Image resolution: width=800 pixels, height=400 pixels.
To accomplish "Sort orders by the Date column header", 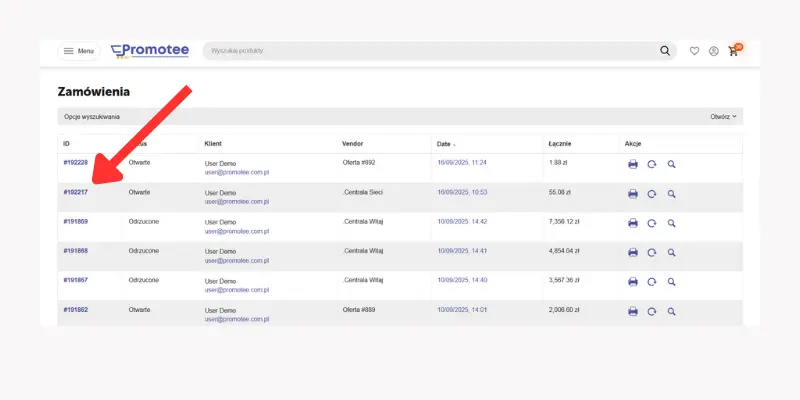I will pos(445,144).
